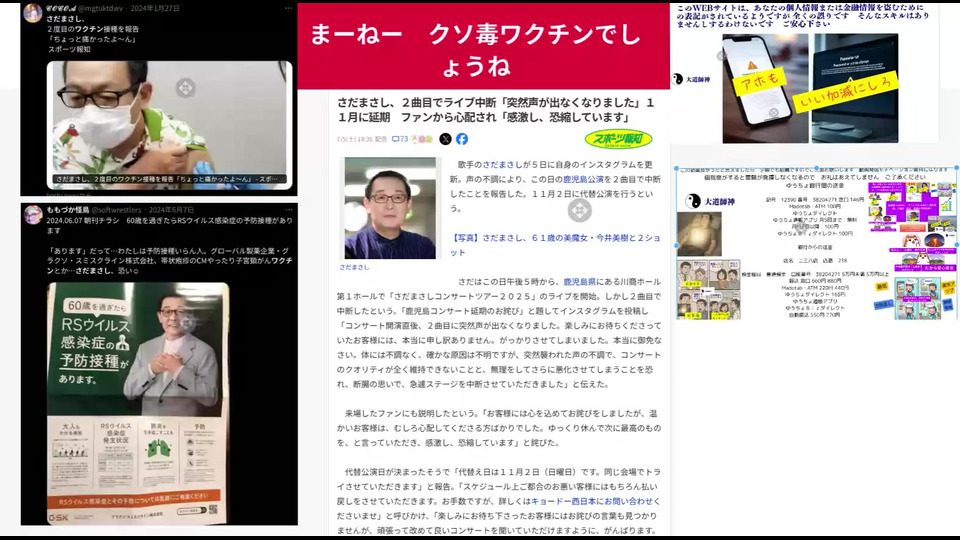The height and width of the screenshot is (540, 960).
Task: Click the paragraph starting 来場したファンにも説明した
Action: point(498,428)
